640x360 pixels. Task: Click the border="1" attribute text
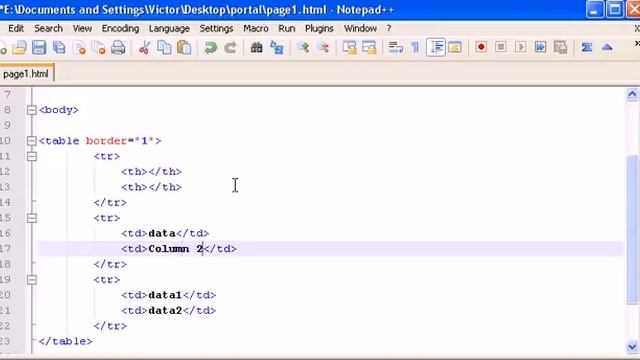click(120, 141)
